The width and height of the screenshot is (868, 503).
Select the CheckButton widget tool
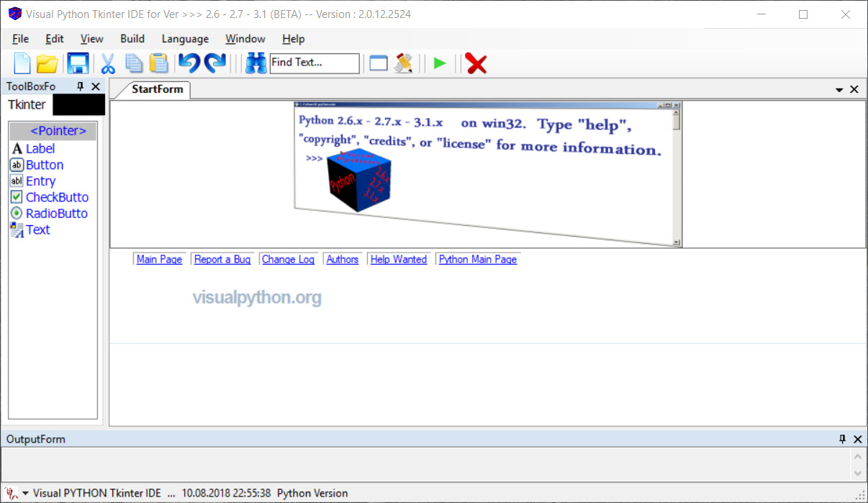(x=57, y=197)
